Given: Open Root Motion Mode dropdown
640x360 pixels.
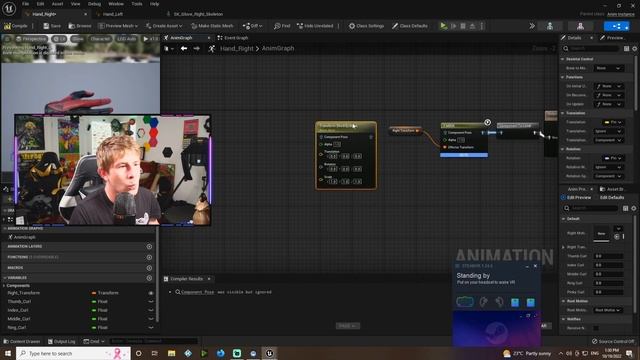Looking at the screenshot, I should 608,310.
